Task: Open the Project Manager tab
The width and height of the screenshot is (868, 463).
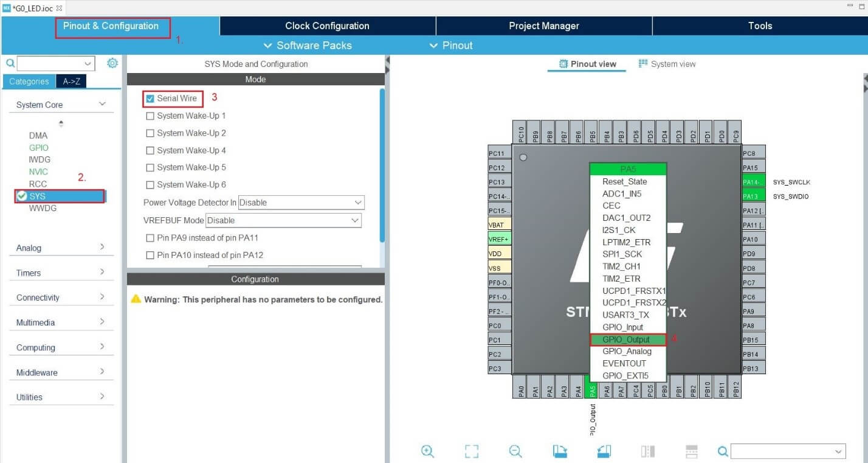Action: 543,26
